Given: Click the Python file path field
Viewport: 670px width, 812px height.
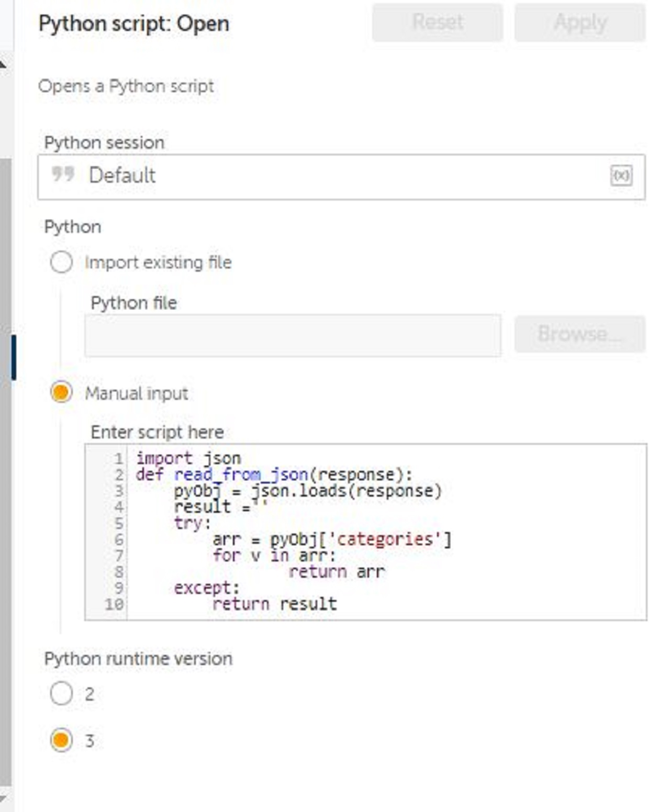Looking at the screenshot, I should (292, 335).
